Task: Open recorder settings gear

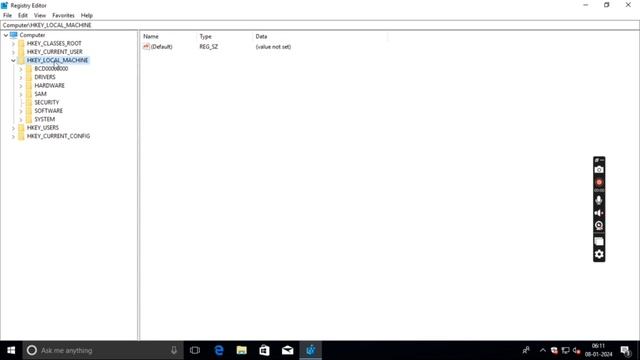Action: (x=599, y=254)
